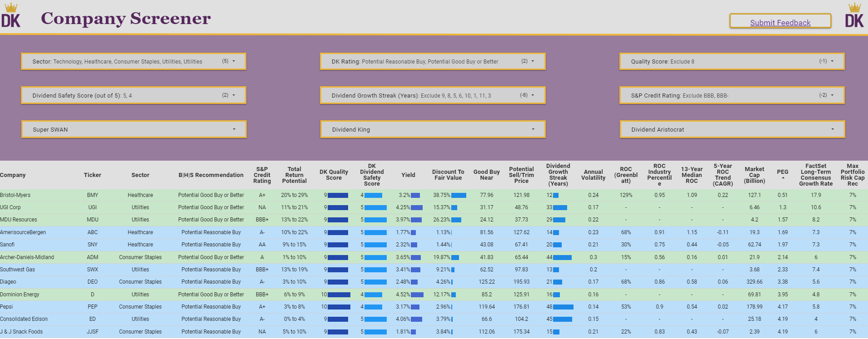The width and height of the screenshot is (868, 339).
Task: Select the UGI Corp company cell
Action: [10, 207]
